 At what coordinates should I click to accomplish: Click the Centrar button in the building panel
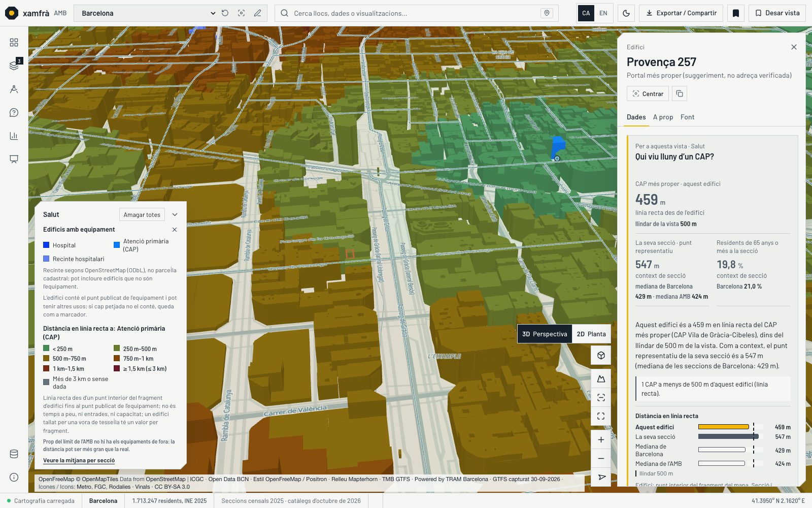click(x=648, y=93)
